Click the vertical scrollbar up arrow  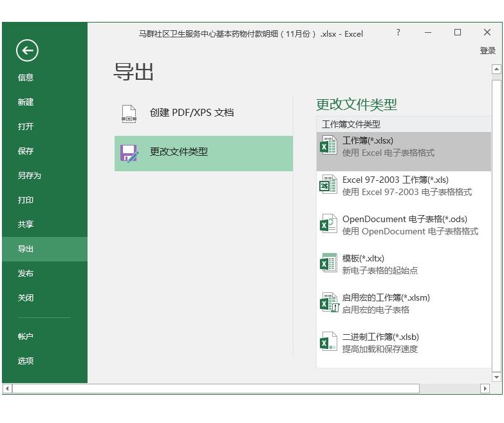pyautogui.click(x=496, y=69)
